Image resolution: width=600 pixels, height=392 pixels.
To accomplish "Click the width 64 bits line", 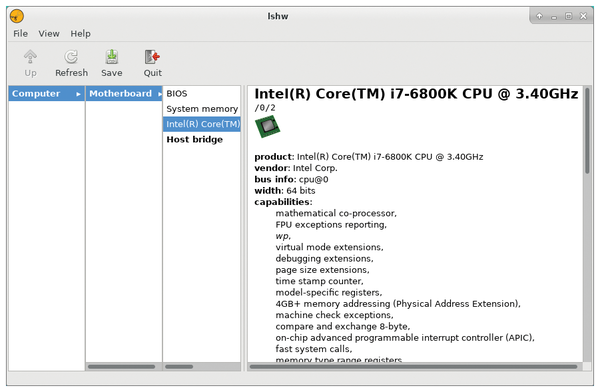I will (285, 191).
